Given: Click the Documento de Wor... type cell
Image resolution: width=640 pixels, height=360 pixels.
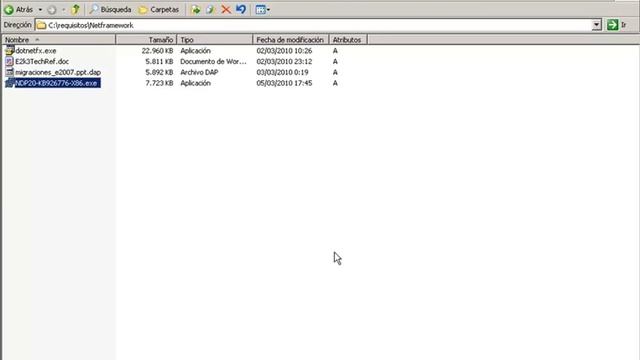Looking at the screenshot, I should click(213, 62).
